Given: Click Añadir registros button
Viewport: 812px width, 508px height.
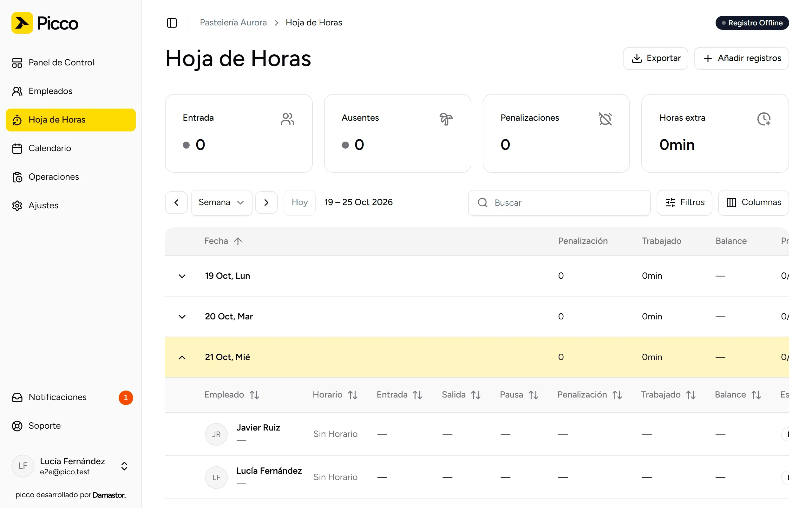Looking at the screenshot, I should pyautogui.click(x=741, y=58).
